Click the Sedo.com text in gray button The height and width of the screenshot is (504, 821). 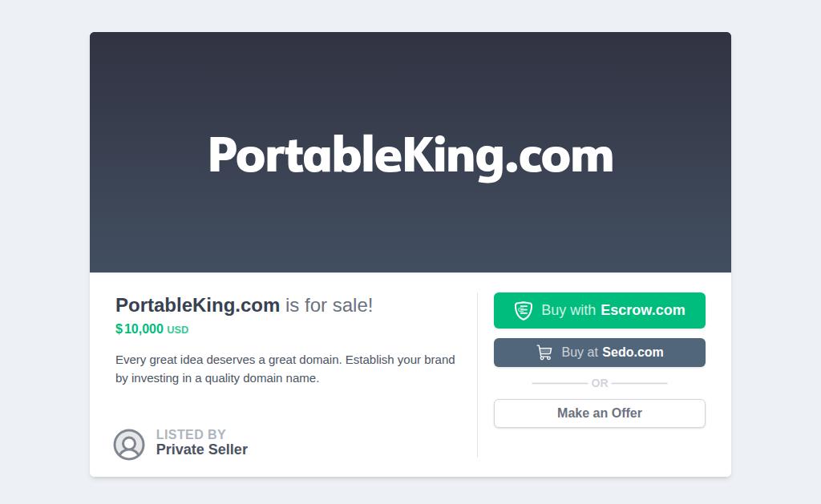click(x=633, y=353)
